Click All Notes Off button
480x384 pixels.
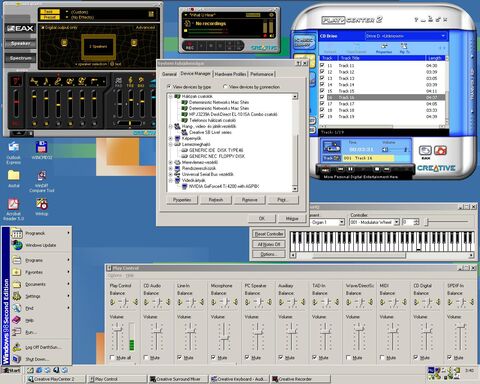(x=269, y=244)
